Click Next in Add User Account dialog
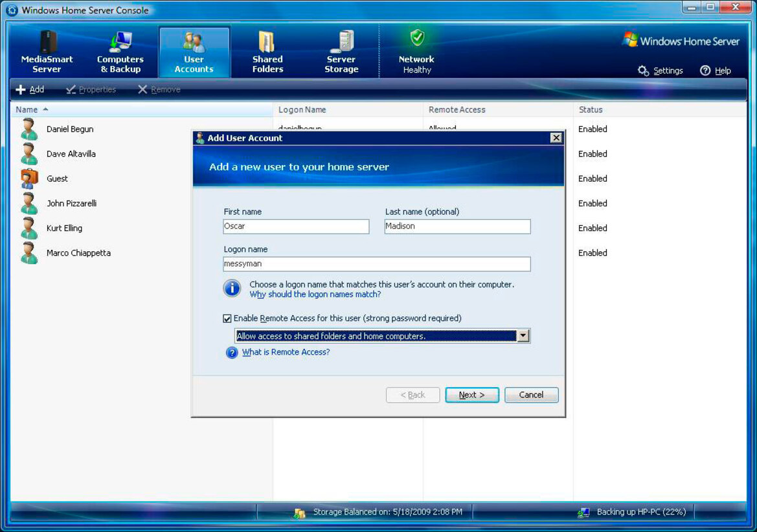Screen dimensions: 757x532 (x=471, y=395)
